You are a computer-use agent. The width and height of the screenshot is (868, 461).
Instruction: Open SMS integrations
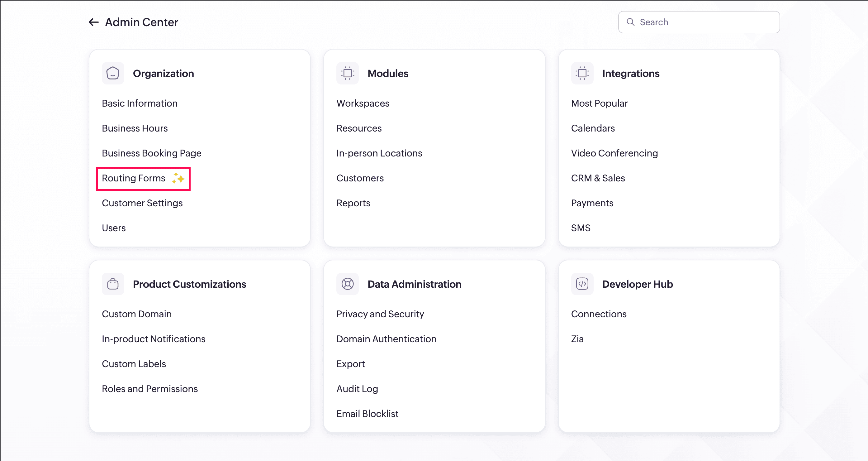[581, 228]
